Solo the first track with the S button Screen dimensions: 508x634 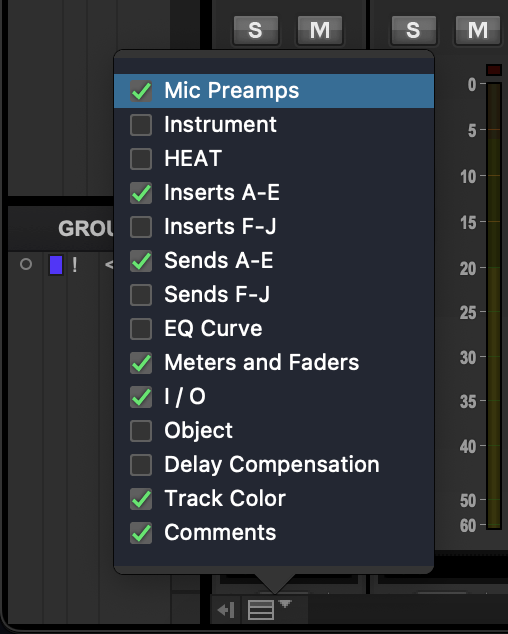(256, 30)
